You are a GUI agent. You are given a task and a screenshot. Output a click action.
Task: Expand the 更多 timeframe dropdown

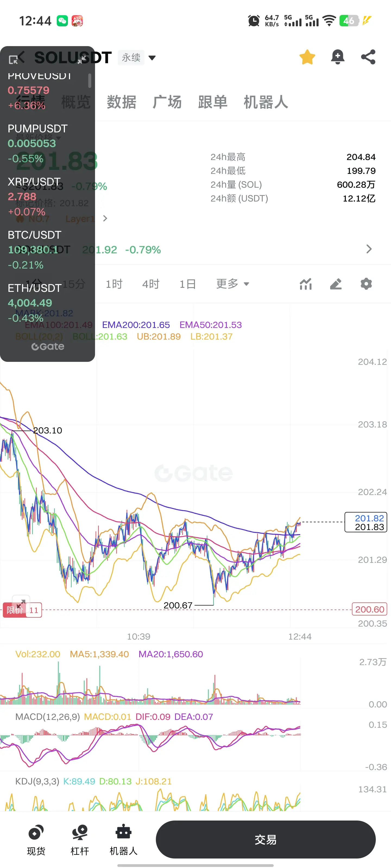click(232, 284)
